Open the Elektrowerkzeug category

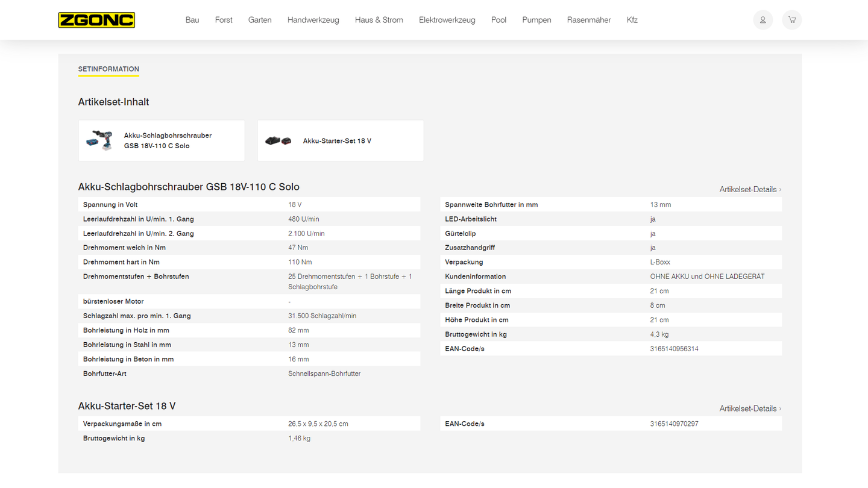447,19
